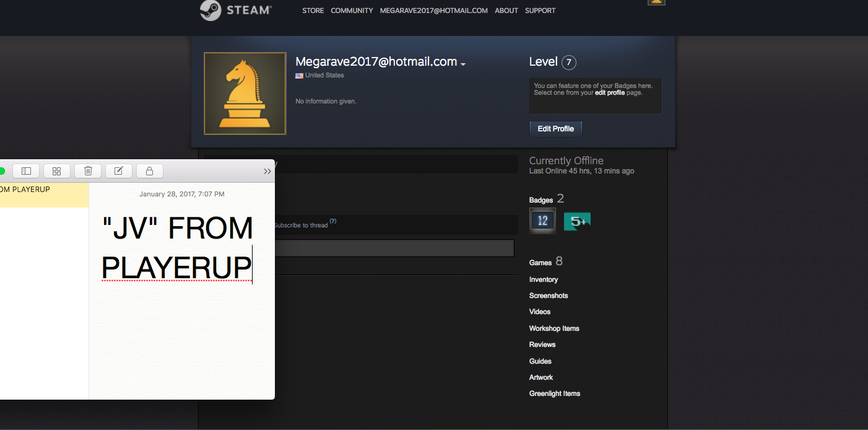Select the 12 years of service badge
The image size is (868, 430).
542,221
